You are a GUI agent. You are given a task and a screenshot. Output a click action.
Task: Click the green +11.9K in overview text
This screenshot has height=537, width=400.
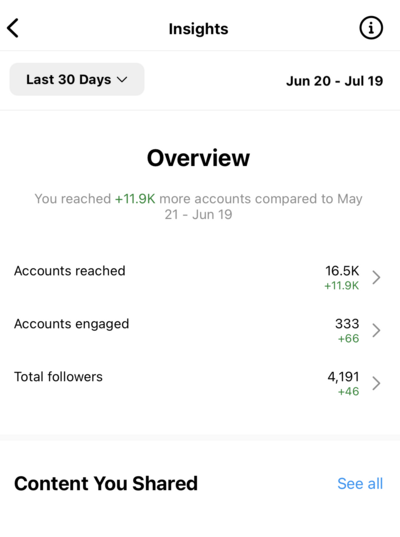(x=135, y=199)
